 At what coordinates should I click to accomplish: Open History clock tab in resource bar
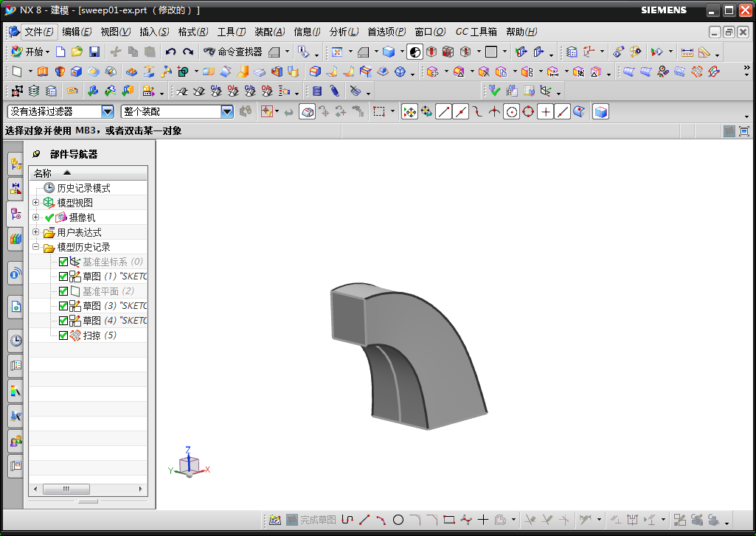pos(16,341)
